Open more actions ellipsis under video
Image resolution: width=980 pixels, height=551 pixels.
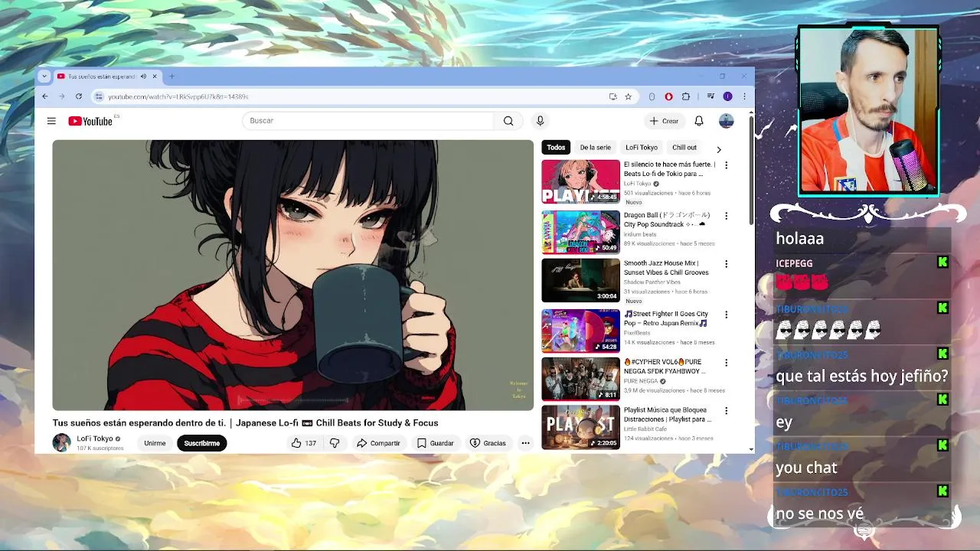[525, 443]
